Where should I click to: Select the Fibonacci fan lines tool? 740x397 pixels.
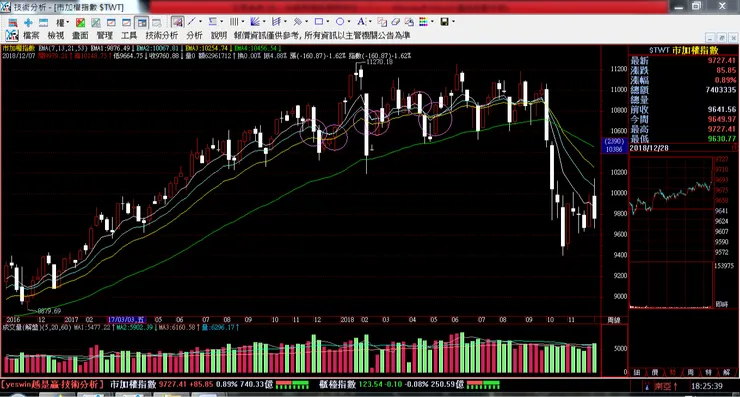coord(255,22)
